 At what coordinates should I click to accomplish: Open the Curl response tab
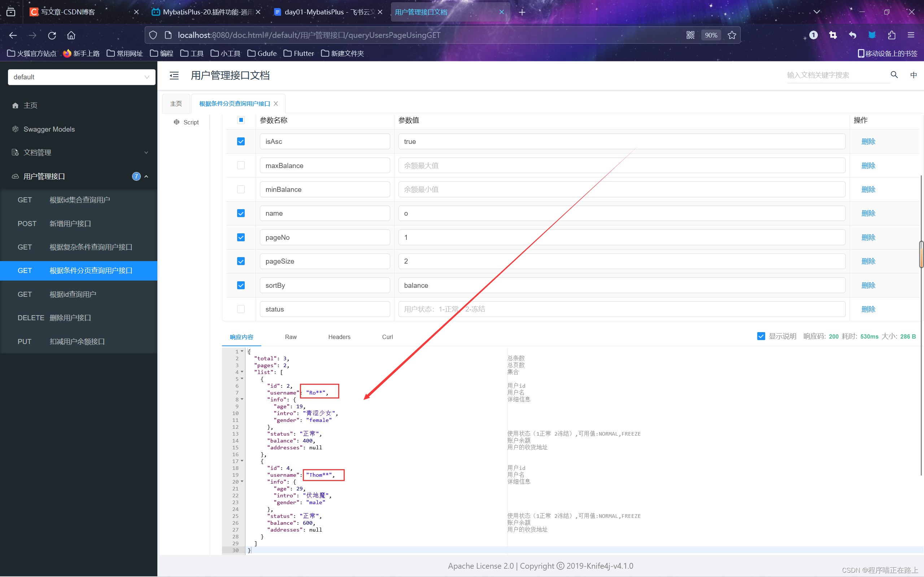pyautogui.click(x=387, y=337)
